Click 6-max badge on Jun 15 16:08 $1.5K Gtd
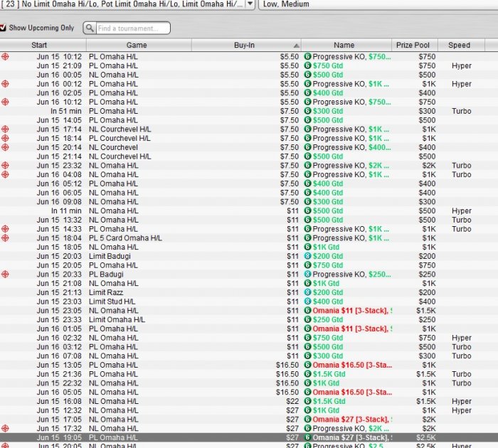 click(x=307, y=401)
